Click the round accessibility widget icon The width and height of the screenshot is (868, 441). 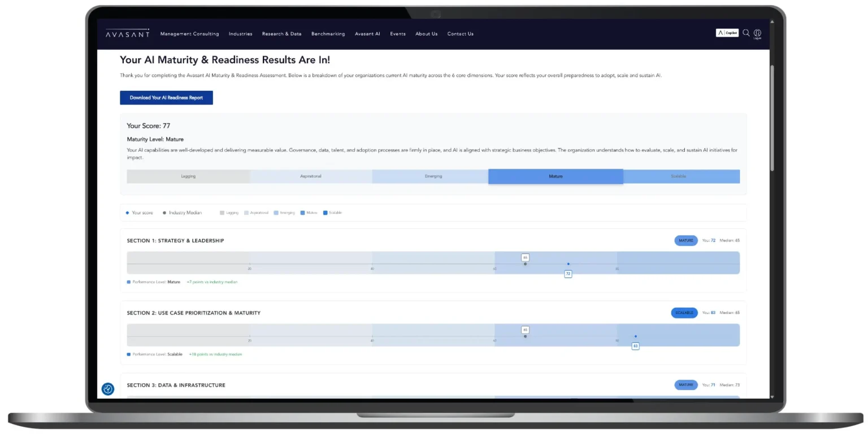point(108,388)
